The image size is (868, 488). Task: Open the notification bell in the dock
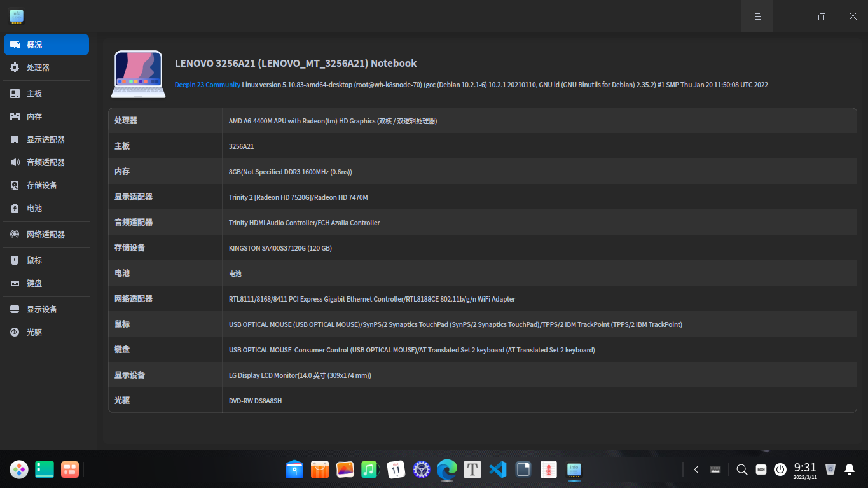(x=850, y=470)
